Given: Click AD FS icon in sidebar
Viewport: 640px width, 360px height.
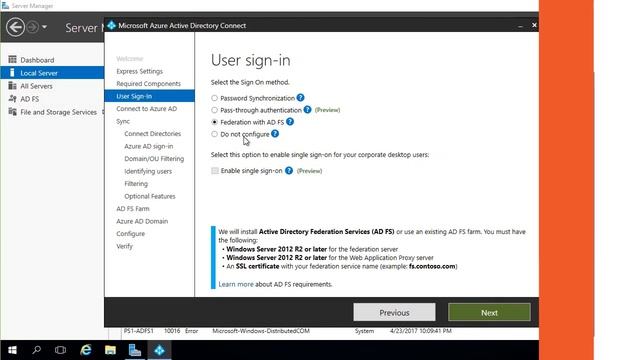Looking at the screenshot, I should (13, 99).
